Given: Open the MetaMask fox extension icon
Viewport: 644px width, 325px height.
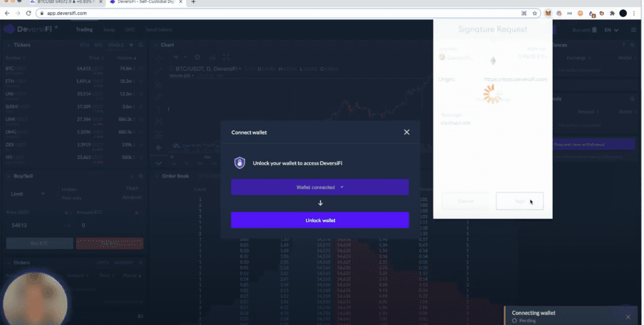Looking at the screenshot, I should point(548,13).
